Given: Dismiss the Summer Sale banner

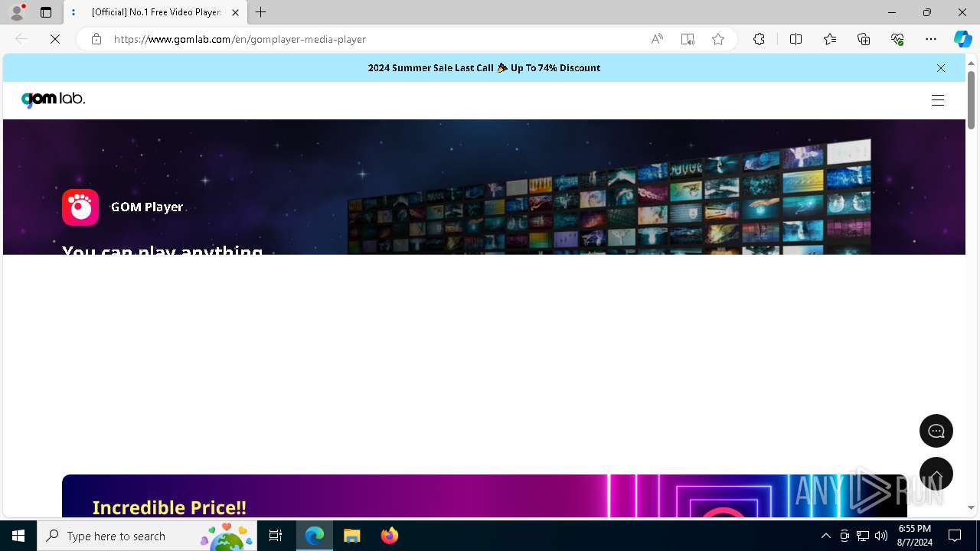Looking at the screenshot, I should 941,68.
